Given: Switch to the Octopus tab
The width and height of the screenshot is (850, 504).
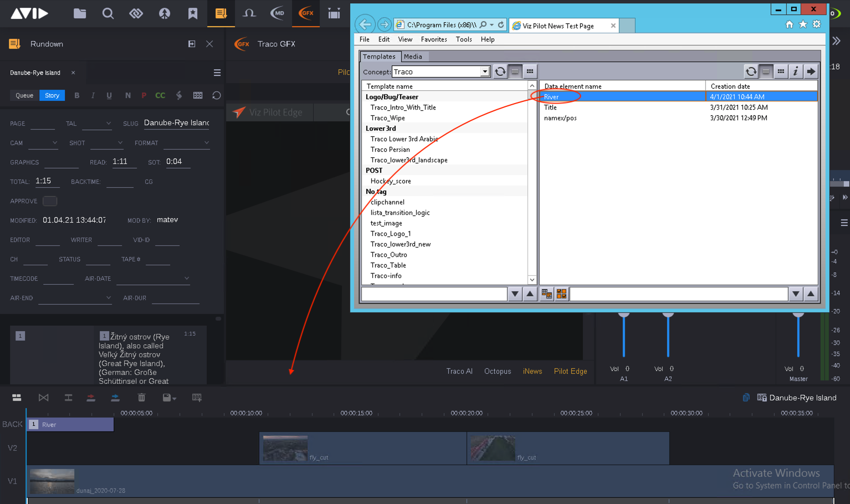Looking at the screenshot, I should click(498, 371).
